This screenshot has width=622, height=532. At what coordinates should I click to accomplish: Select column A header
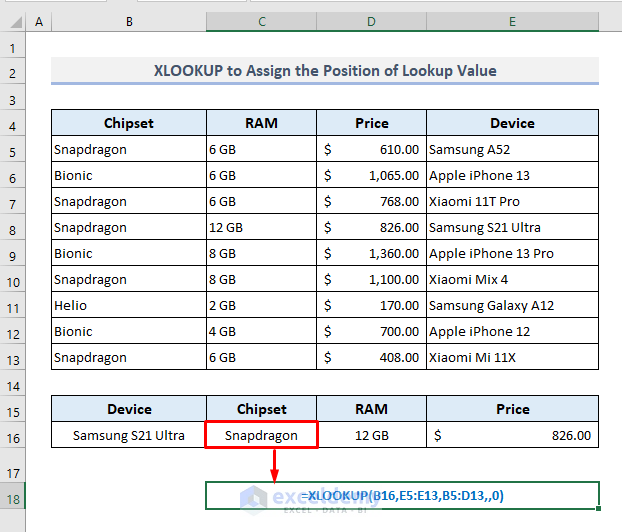[39, 21]
